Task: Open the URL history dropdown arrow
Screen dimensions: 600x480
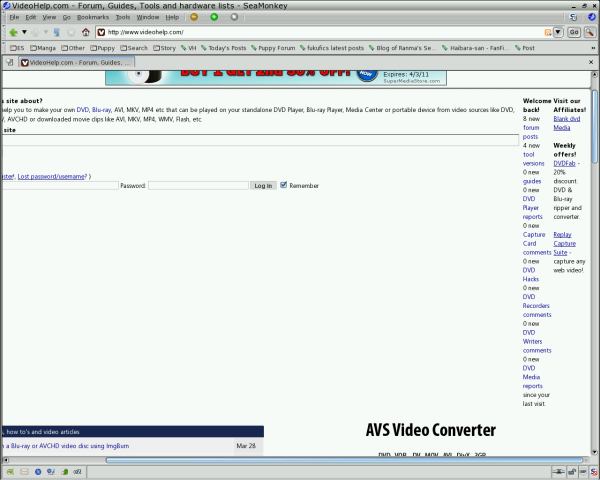Action: (x=558, y=32)
